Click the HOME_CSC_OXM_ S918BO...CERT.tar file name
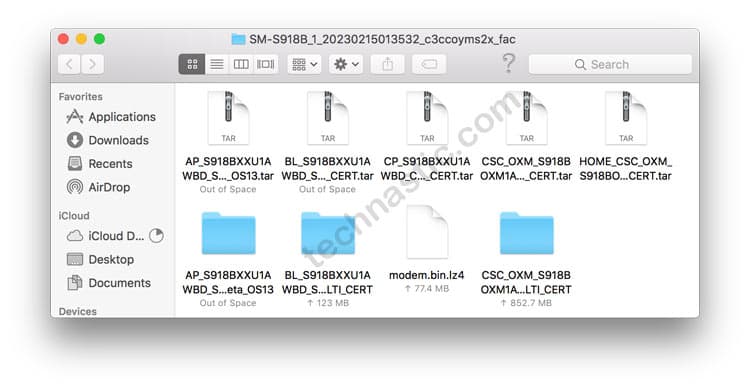Image resolution: width=750 pixels, height=390 pixels. (x=626, y=168)
